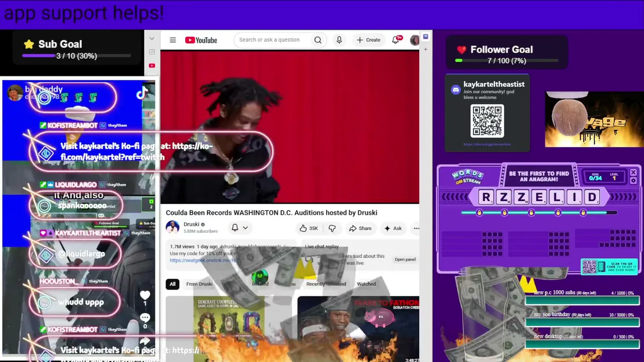The width and height of the screenshot is (644, 362).
Task: Click the kaykarteltheastist Discord card title
Action: pyautogui.click(x=494, y=84)
